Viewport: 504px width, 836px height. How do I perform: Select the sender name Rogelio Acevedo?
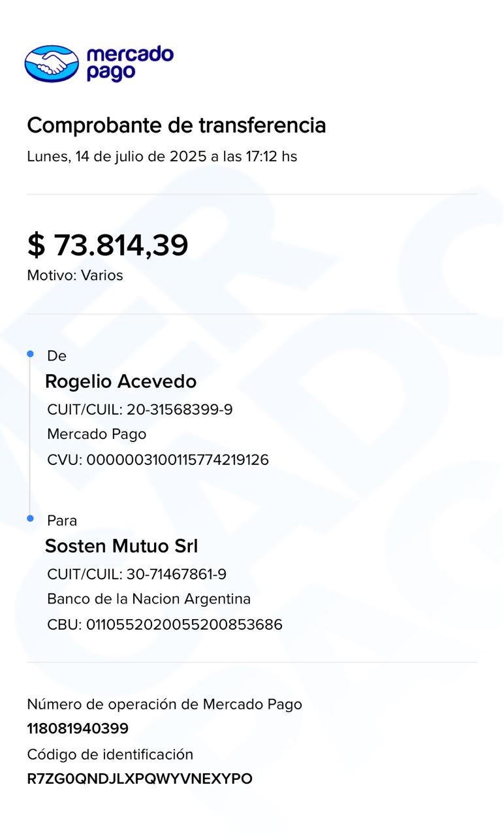pos(121,381)
